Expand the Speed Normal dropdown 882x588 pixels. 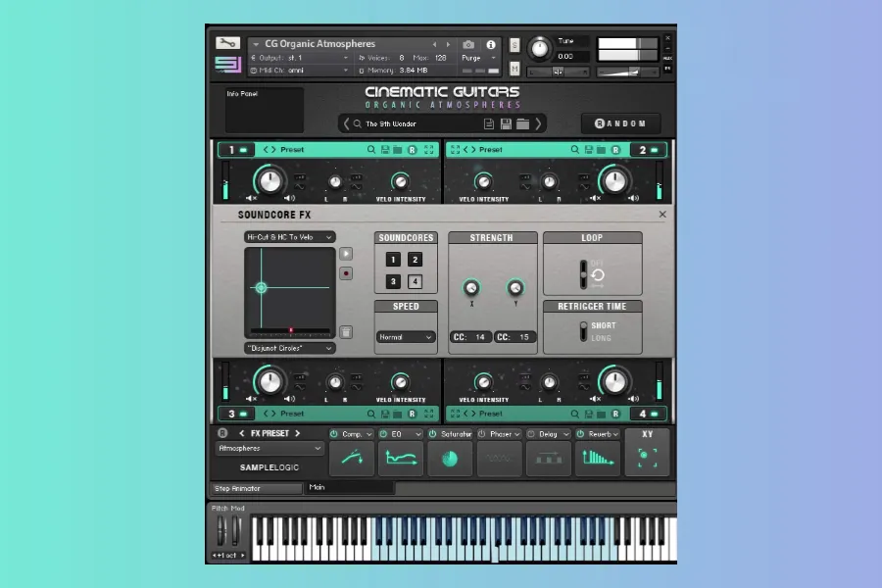[406, 337]
